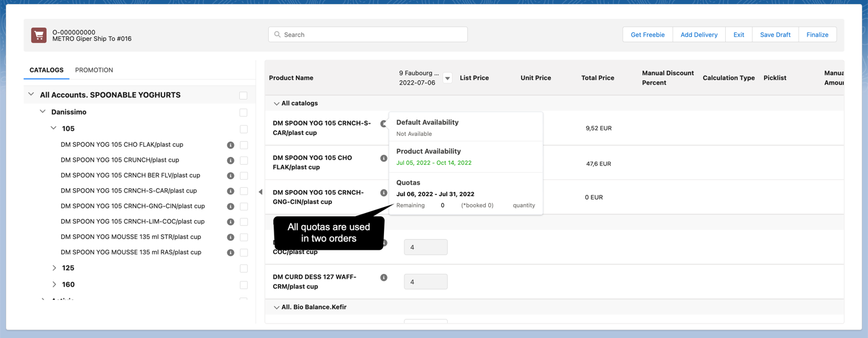Switch to the PROMOTION tab
Viewport: 868px width, 338px height.
[94, 70]
